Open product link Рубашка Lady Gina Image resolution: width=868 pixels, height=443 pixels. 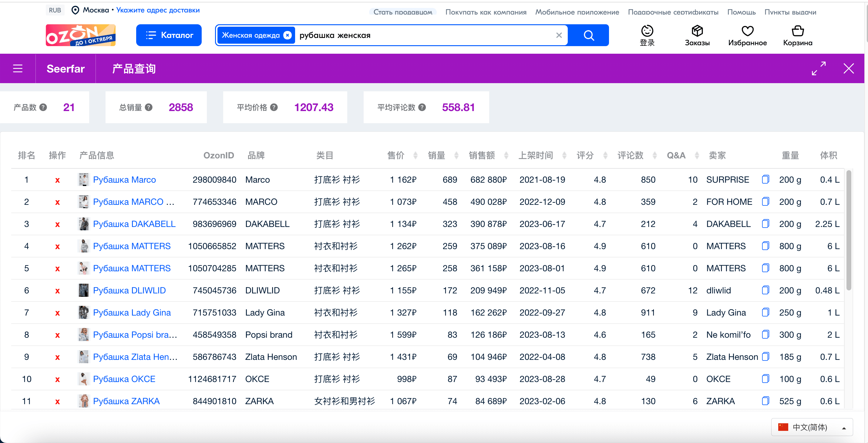pos(132,313)
